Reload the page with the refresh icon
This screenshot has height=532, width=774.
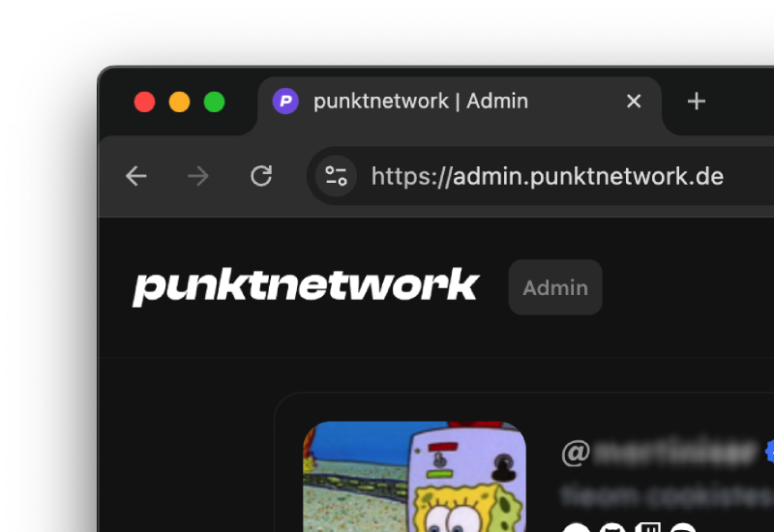pyautogui.click(x=261, y=176)
